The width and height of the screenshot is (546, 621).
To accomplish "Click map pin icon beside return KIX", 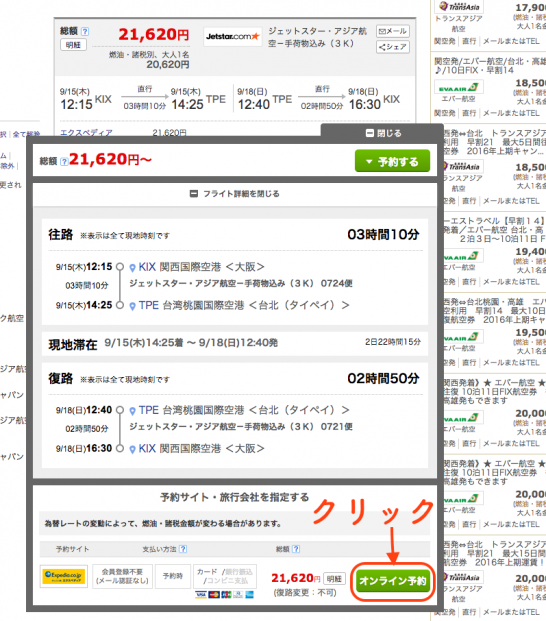I will click(133, 450).
